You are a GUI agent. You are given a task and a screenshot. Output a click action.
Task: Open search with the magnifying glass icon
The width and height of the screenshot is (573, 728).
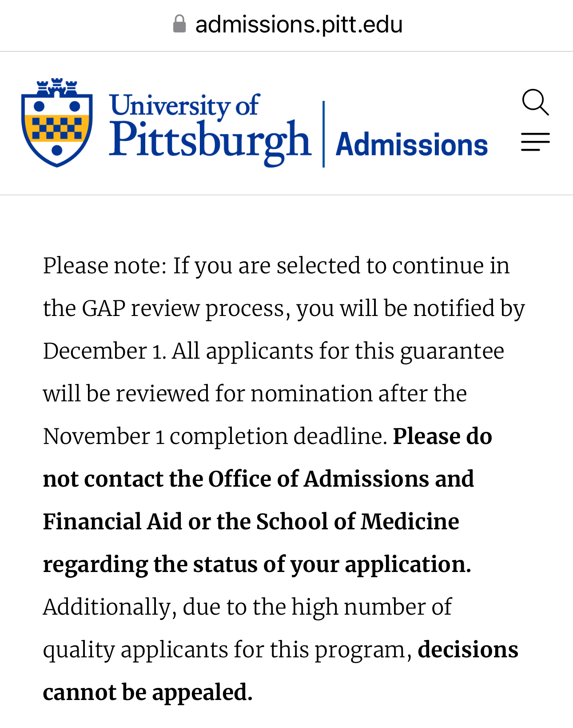(x=535, y=102)
